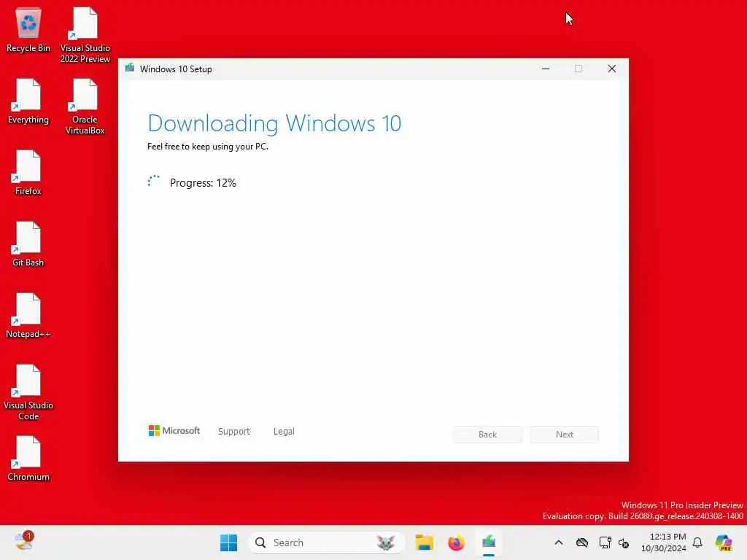Click the Windows 10 Setup title bar icon

coord(130,69)
